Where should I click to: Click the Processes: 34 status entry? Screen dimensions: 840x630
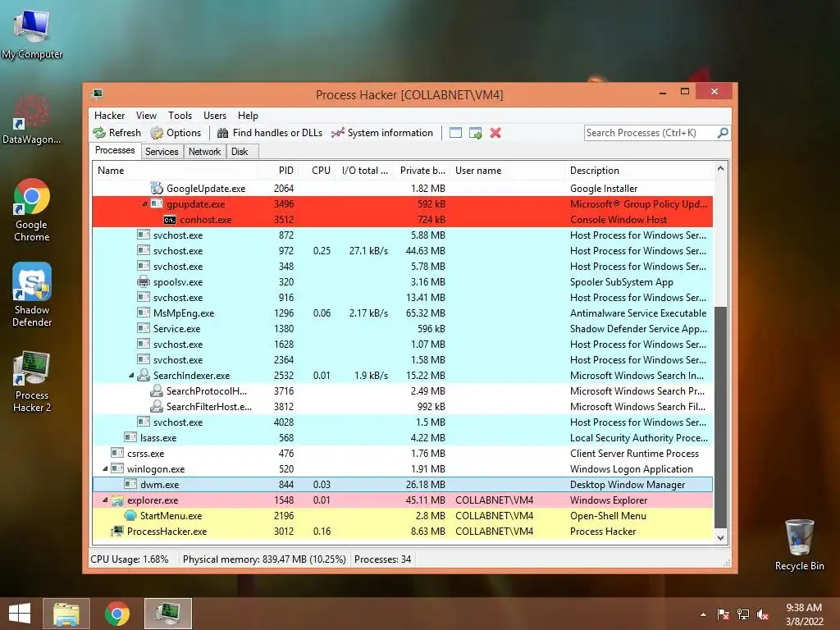point(382,559)
